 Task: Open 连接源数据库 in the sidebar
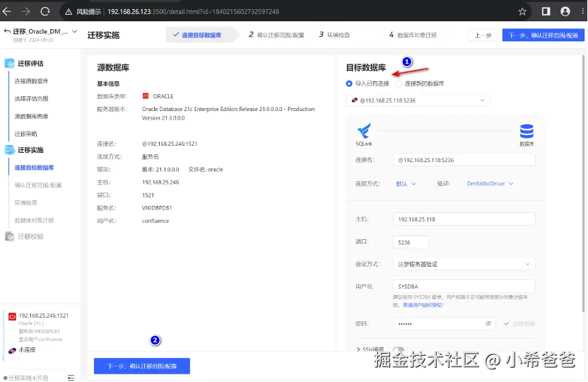coord(31,81)
